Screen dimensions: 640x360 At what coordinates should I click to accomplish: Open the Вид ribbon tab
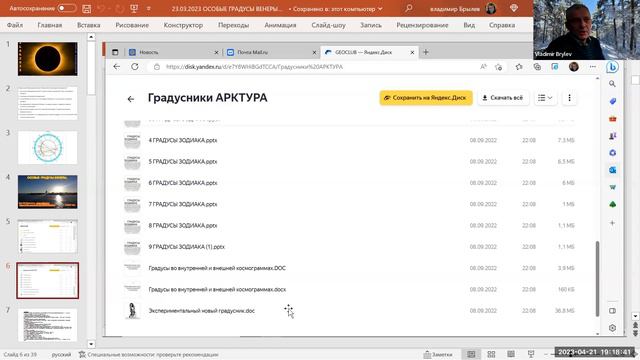click(469, 25)
